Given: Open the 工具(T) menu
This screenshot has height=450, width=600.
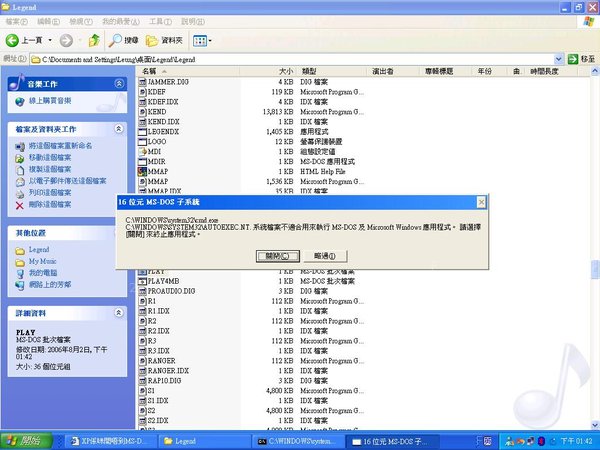Looking at the screenshot, I should pos(160,22).
